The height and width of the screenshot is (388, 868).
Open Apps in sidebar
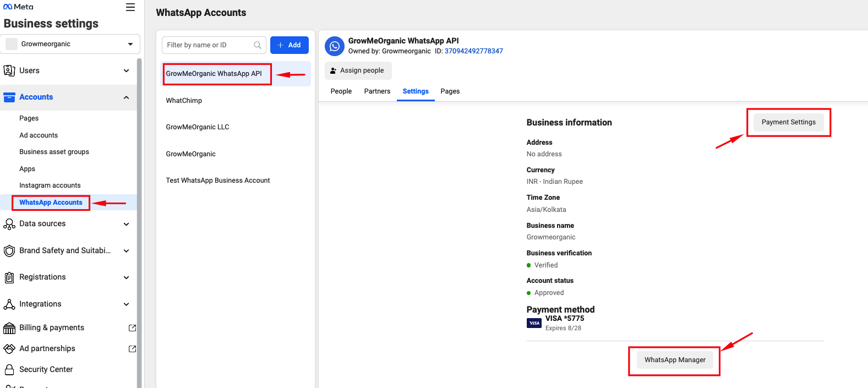coord(27,169)
